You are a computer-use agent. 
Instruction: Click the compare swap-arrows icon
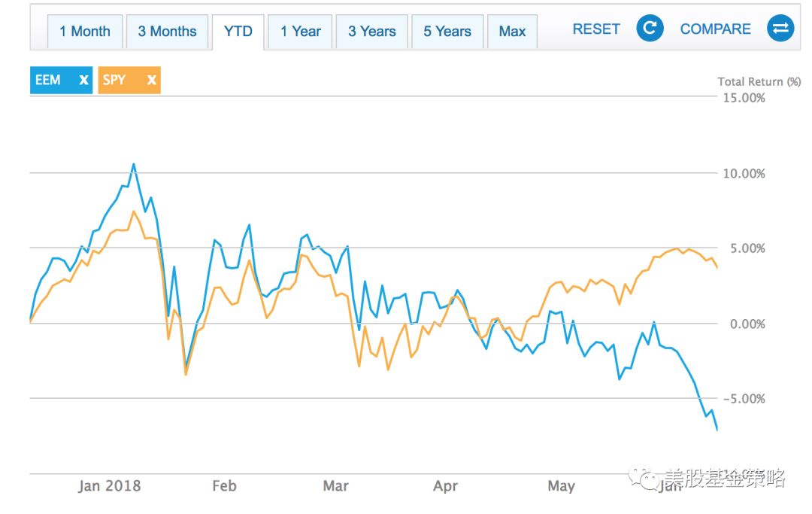click(x=780, y=28)
